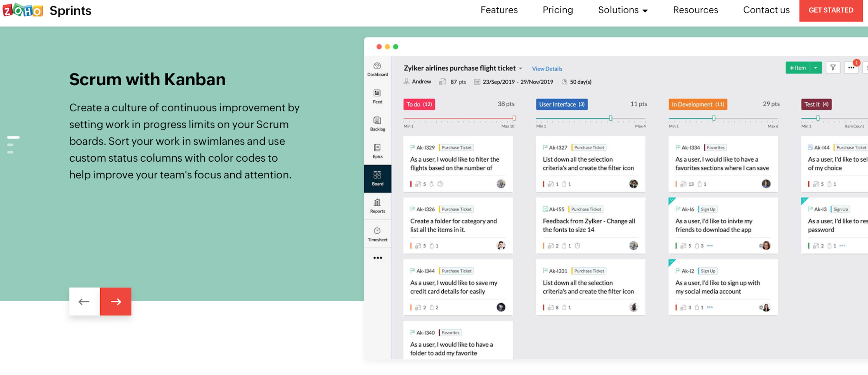Open the Pricing page
This screenshot has height=375, width=868.
click(558, 10)
